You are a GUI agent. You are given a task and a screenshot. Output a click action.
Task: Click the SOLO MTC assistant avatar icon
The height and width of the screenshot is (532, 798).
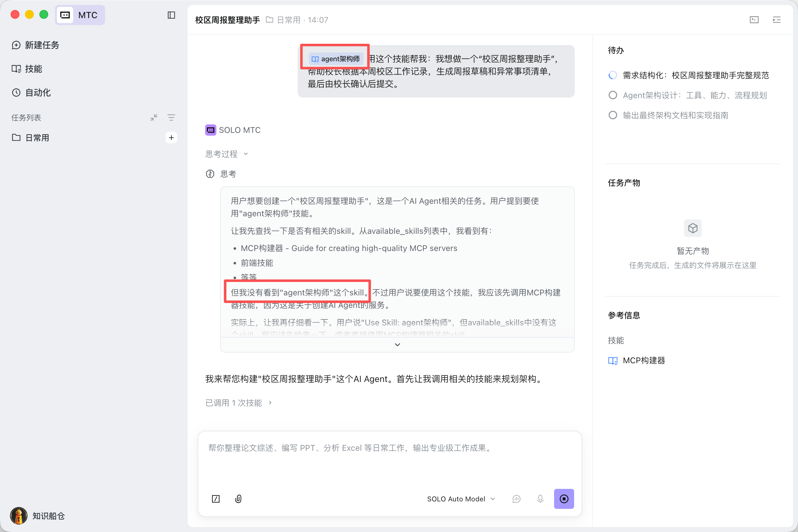tap(210, 130)
